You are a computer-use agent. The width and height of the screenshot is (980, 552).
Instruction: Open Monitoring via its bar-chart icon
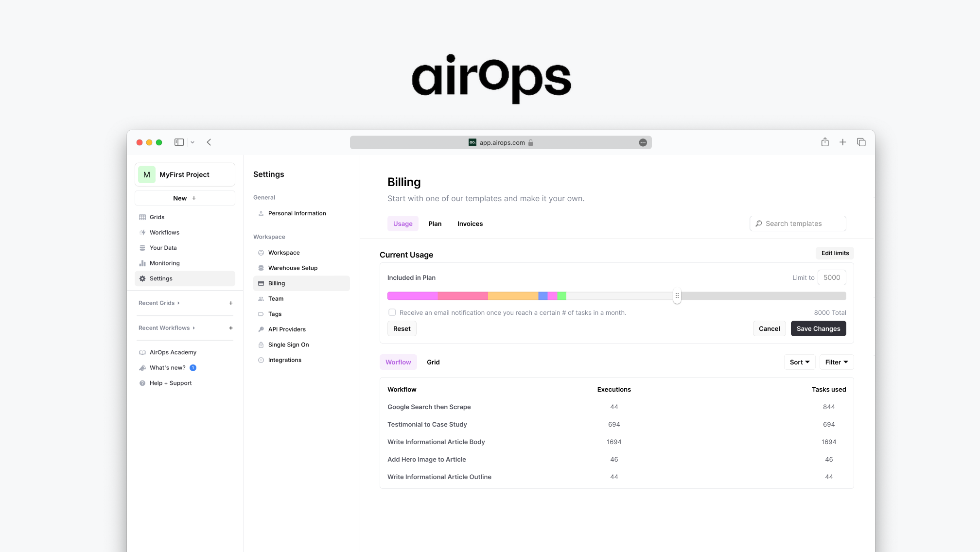(x=142, y=263)
